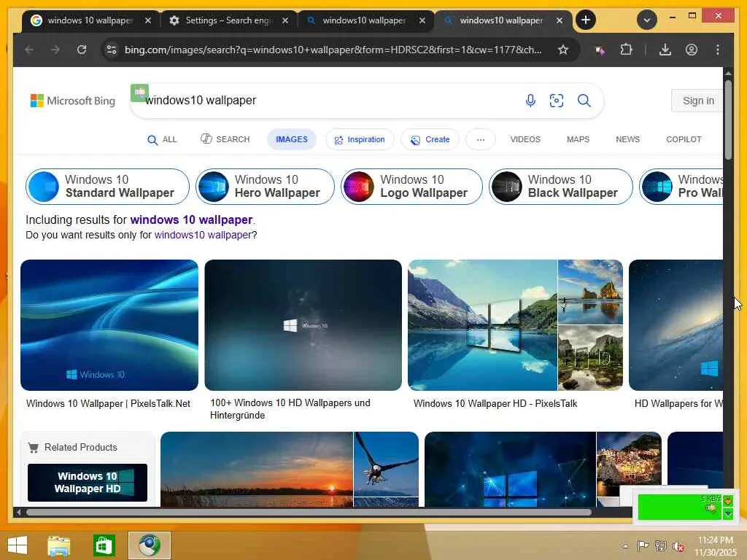Expand the tab search dropdown arrow
The width and height of the screenshot is (747, 560).
(x=646, y=20)
